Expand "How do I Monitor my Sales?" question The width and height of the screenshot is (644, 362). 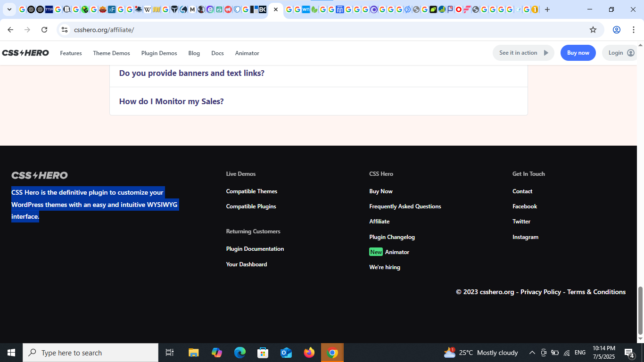319,101
